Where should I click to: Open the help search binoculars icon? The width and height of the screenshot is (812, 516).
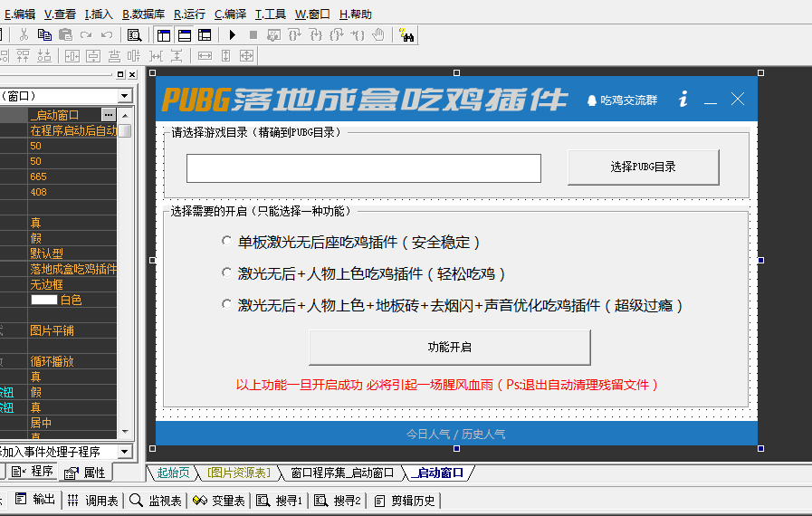click(407, 34)
